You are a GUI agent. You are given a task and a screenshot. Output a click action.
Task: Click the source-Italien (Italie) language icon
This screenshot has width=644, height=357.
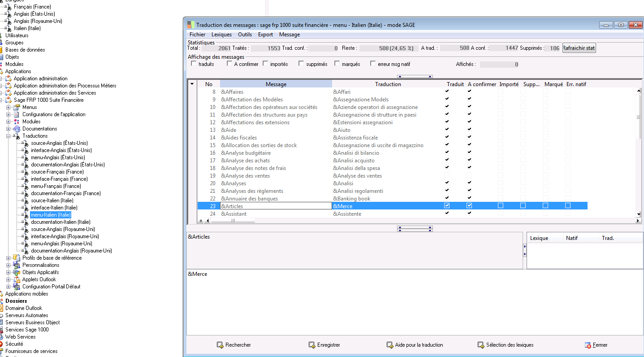pyautogui.click(x=25, y=200)
